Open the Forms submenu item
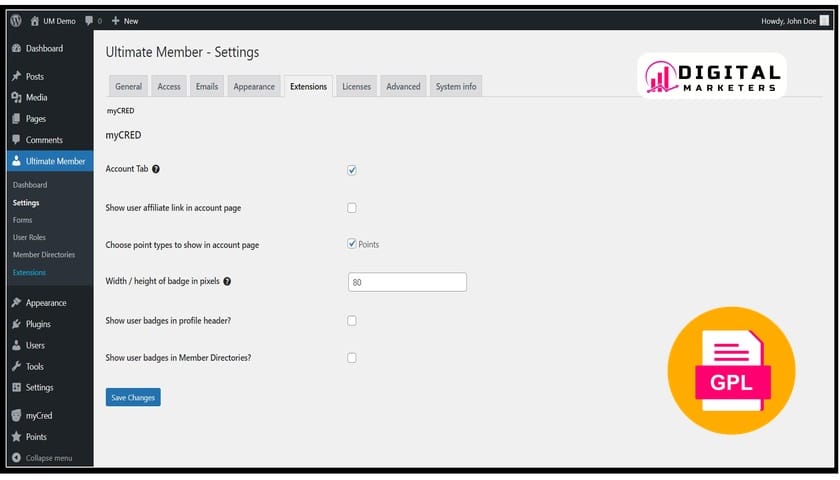 (22, 220)
